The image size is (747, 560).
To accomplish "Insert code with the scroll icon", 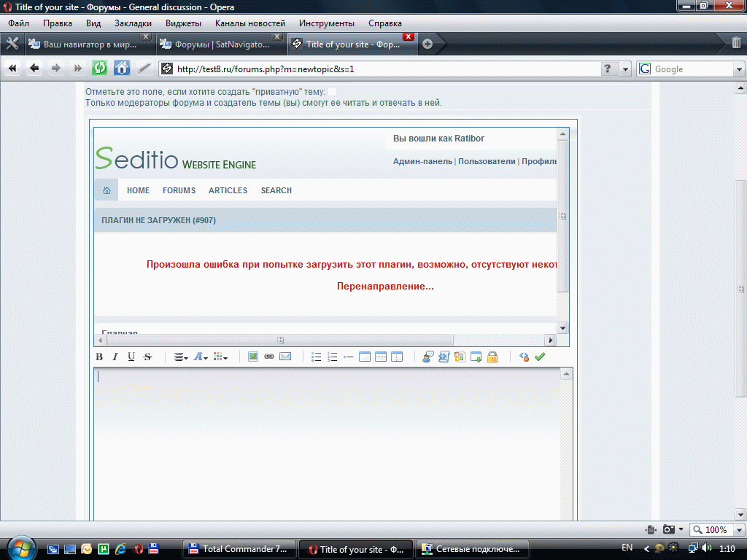I will pyautogui.click(x=444, y=357).
